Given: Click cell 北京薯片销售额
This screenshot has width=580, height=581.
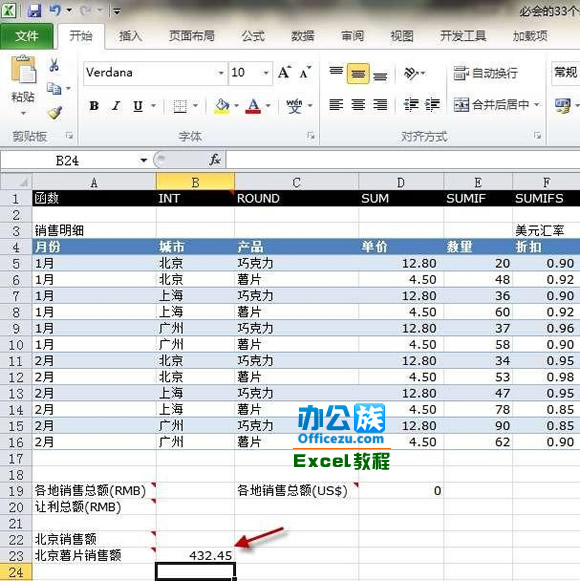Looking at the screenshot, I should pyautogui.click(x=94, y=555).
